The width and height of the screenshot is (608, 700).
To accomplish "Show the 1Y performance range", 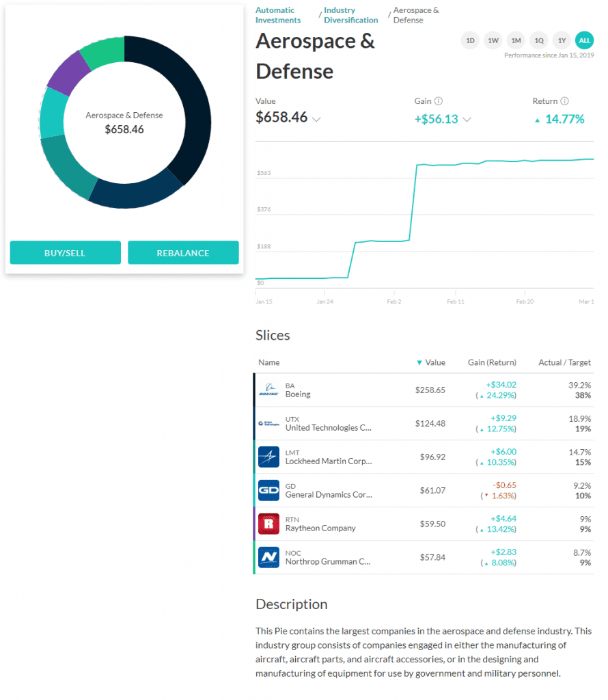I will click(x=562, y=40).
